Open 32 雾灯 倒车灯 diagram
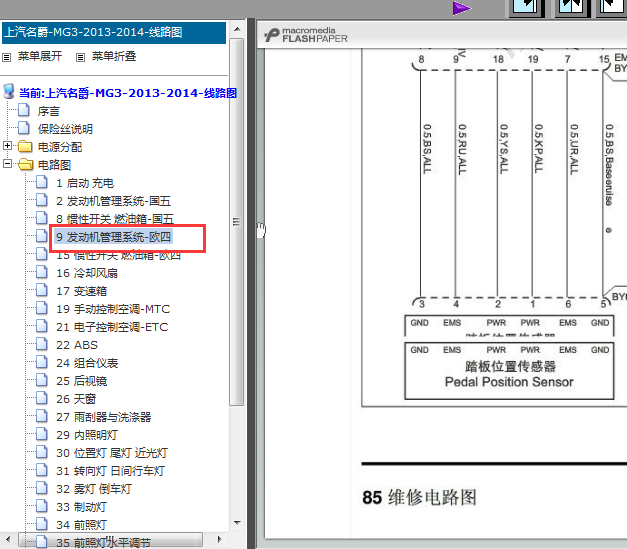The width and height of the screenshot is (627, 549). point(94,489)
